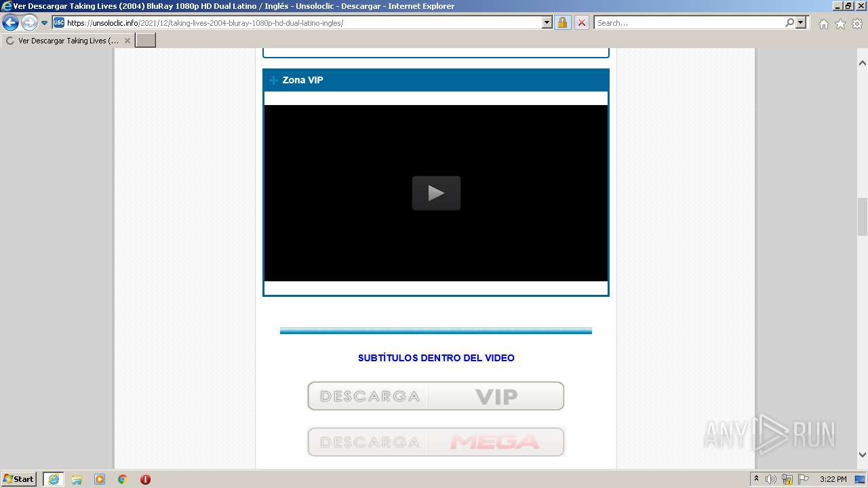
Task: Open a new blank tab
Action: pos(146,41)
